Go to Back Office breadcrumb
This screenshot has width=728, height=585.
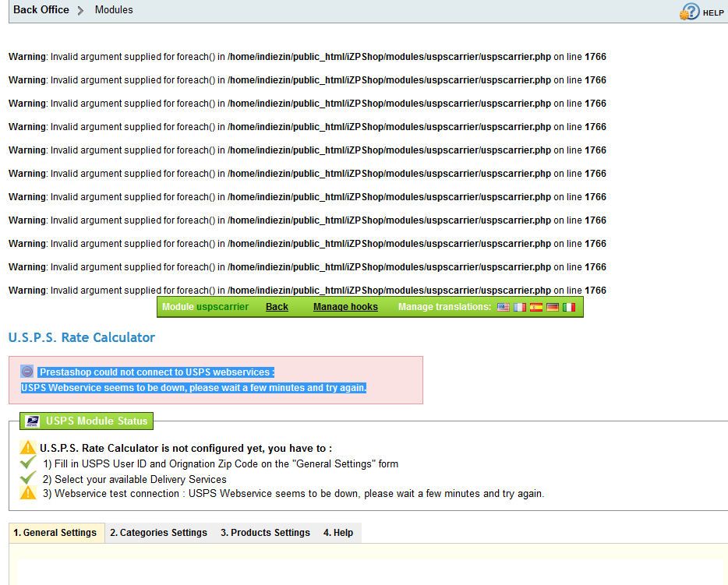41,10
